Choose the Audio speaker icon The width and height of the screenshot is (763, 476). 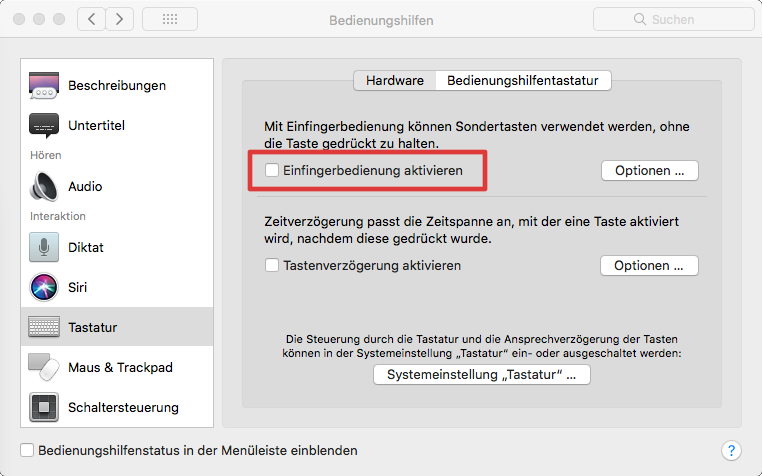(x=44, y=186)
